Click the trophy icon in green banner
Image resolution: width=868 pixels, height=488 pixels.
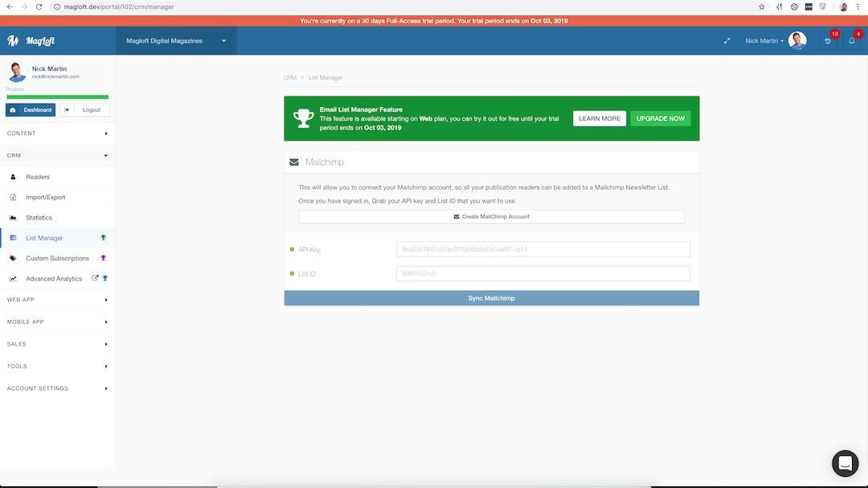point(303,118)
